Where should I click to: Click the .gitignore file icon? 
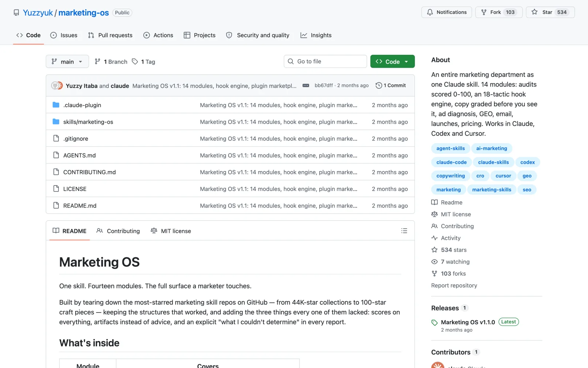click(56, 138)
